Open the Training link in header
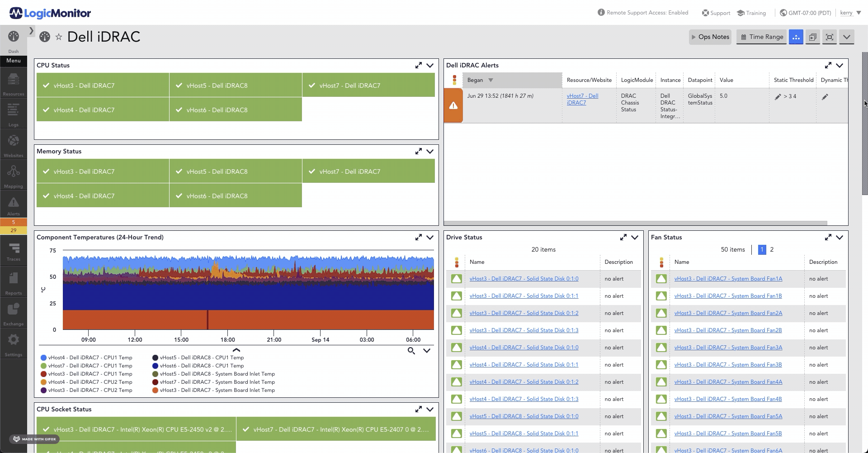Viewport: 868px width, 453px height. pos(751,13)
